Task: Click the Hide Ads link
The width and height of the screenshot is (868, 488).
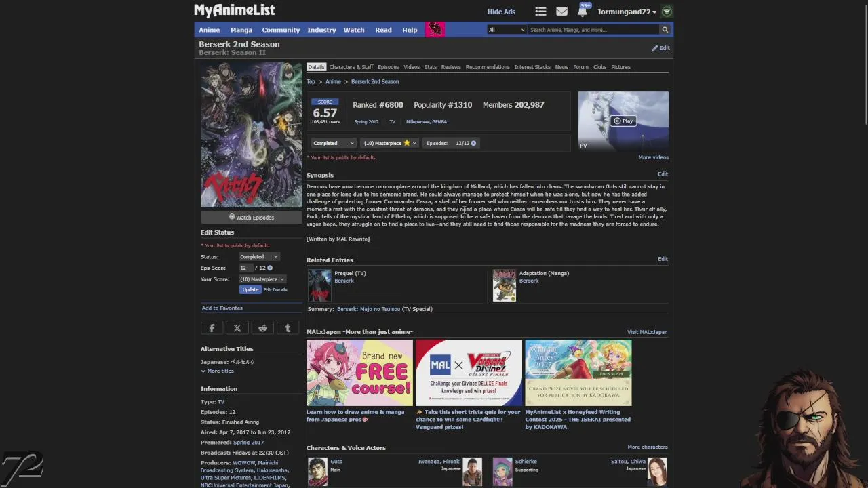Action: [x=501, y=12]
